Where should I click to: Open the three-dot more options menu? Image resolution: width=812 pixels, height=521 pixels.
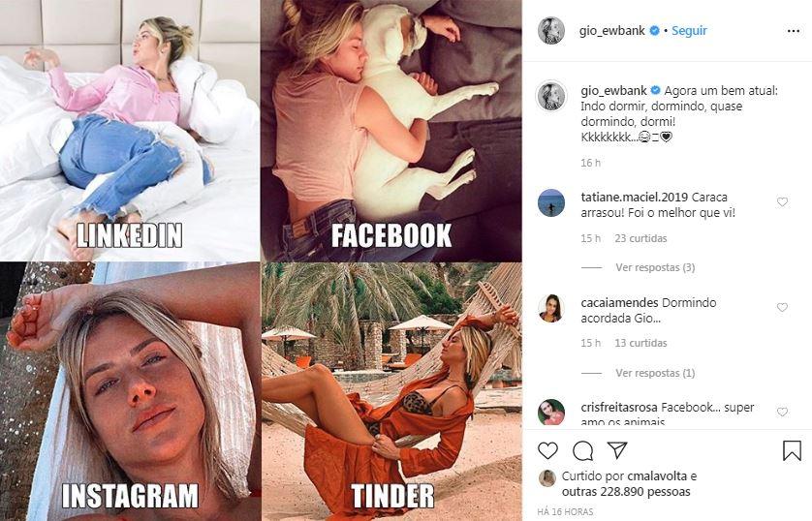point(794,31)
